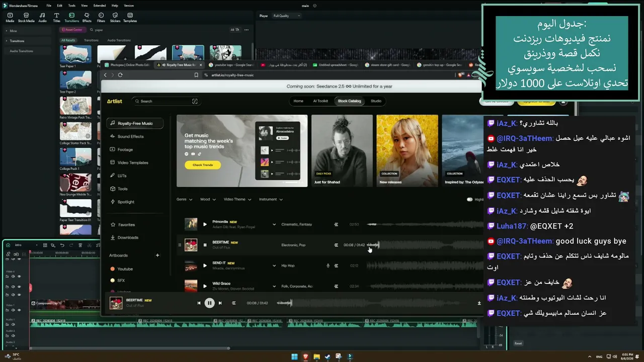Screen dimensions: 644x362
Task: Expand the Mood filter dropdown
Action: coord(208,199)
